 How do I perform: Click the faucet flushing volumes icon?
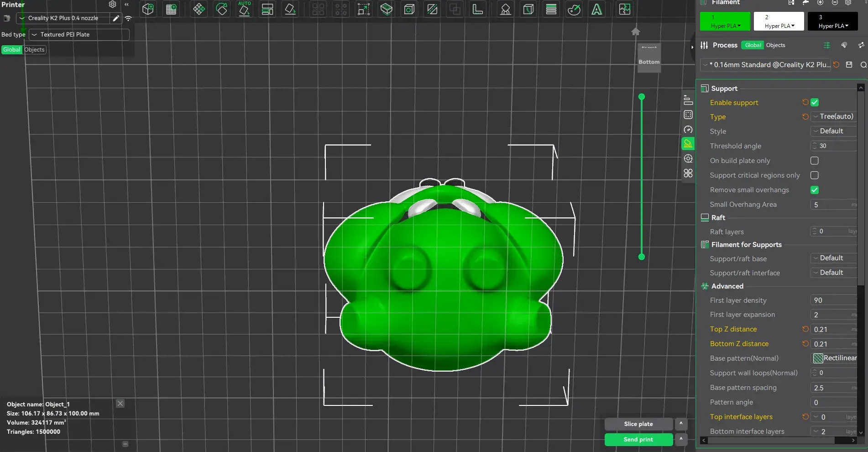806,3
